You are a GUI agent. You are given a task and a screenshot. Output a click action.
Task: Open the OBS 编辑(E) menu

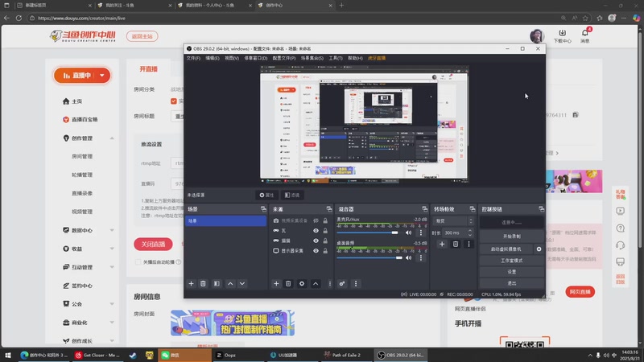click(x=213, y=58)
